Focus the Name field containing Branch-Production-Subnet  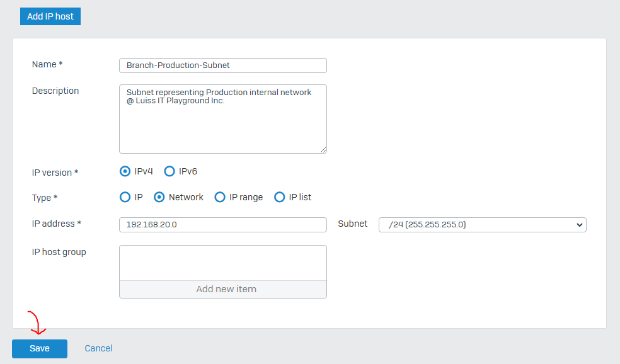(222, 65)
